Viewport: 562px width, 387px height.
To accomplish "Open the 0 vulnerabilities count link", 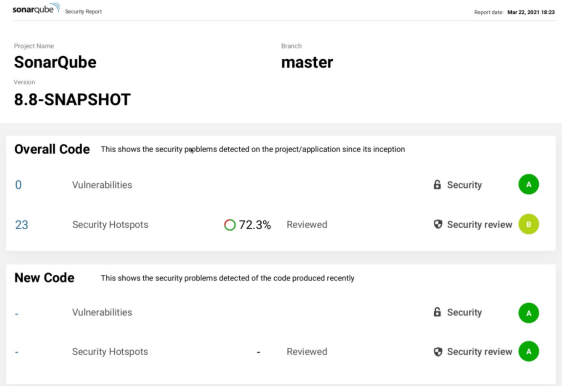I will [18, 185].
